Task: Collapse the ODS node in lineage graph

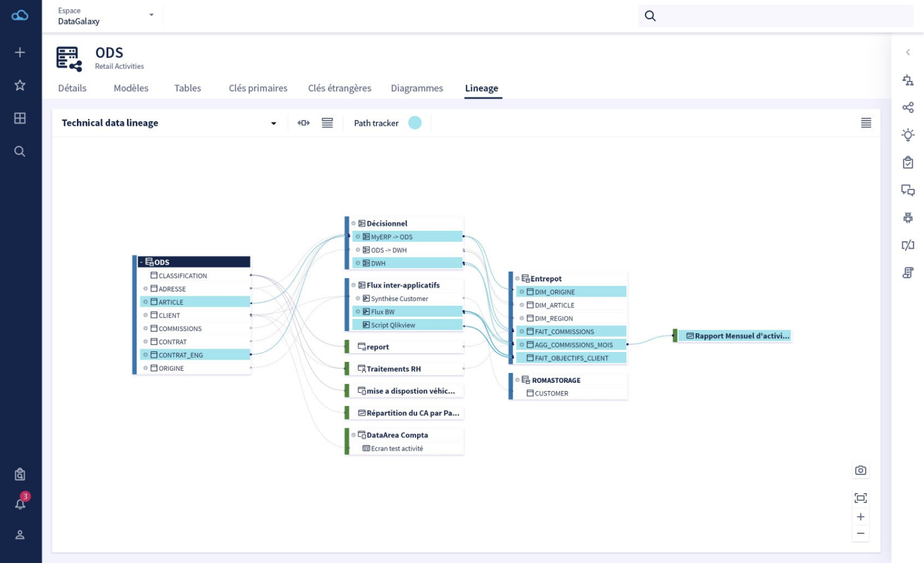Action: click(x=141, y=262)
